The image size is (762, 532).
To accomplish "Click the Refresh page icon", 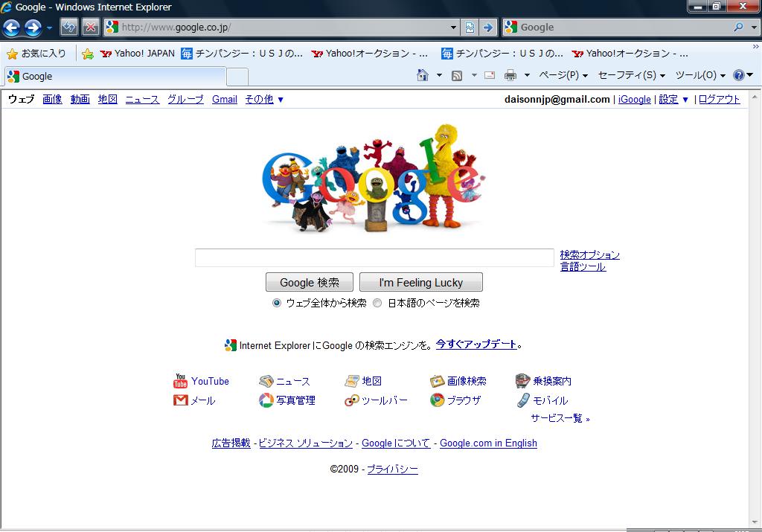I will (69, 28).
